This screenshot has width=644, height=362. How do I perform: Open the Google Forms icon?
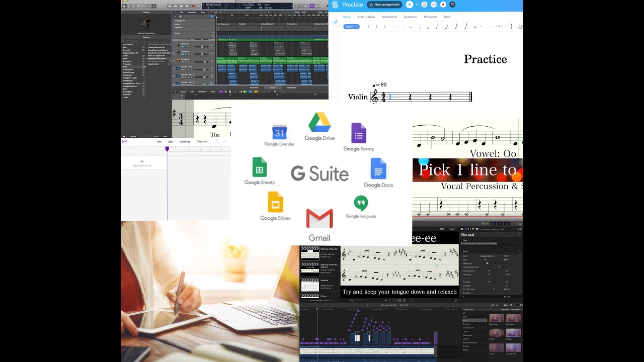pos(358,133)
